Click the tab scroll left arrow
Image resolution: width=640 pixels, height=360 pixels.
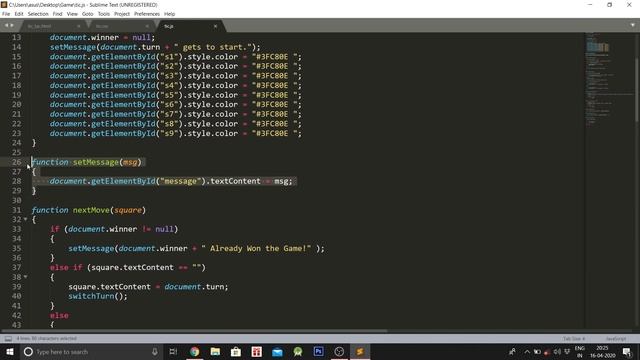coord(6,25)
